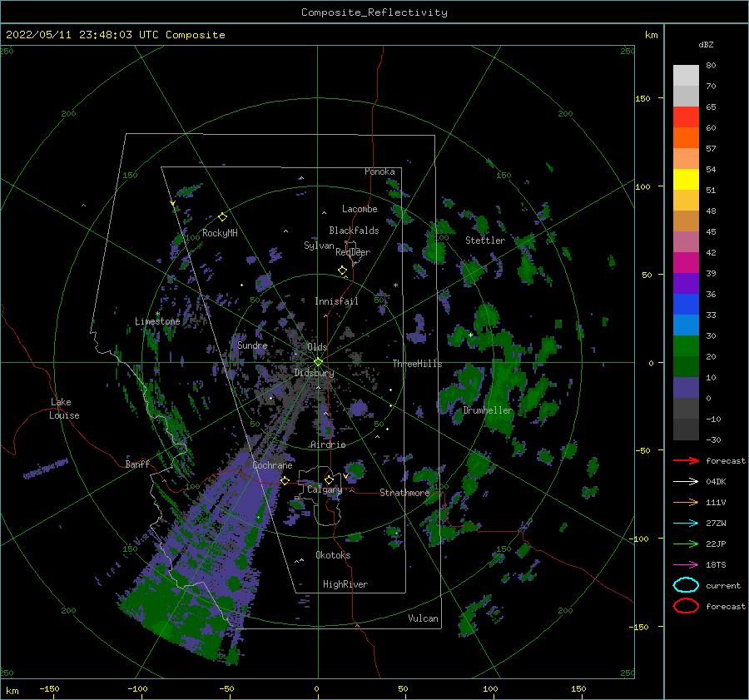The width and height of the screenshot is (749, 700).
Task: Click the Innisfail label
Action: pos(336,301)
